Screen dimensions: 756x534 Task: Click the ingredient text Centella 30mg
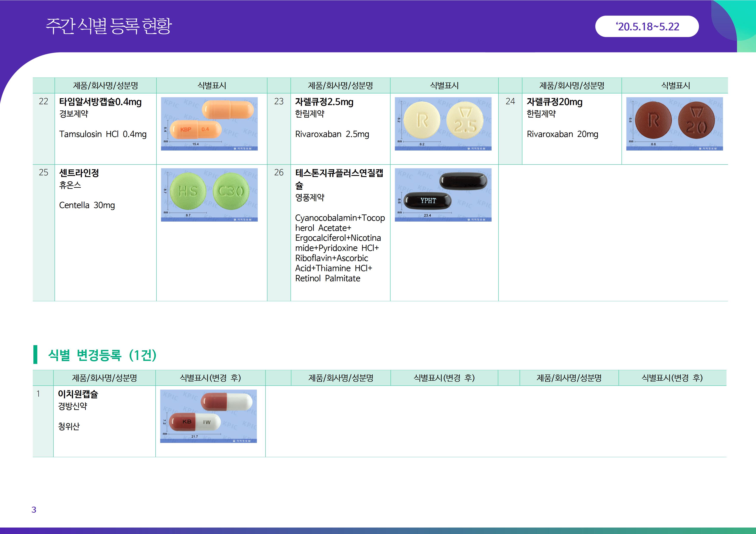[x=87, y=205]
